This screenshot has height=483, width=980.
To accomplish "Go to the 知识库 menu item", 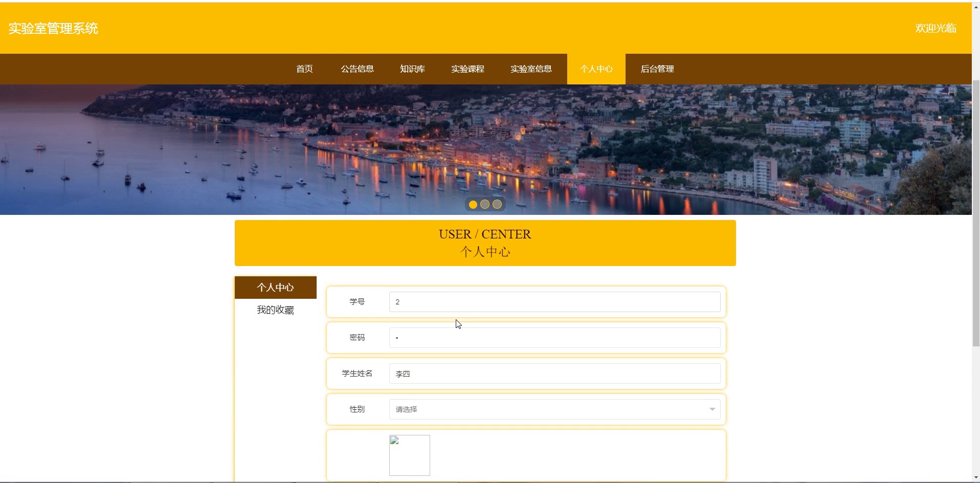I will tap(412, 69).
